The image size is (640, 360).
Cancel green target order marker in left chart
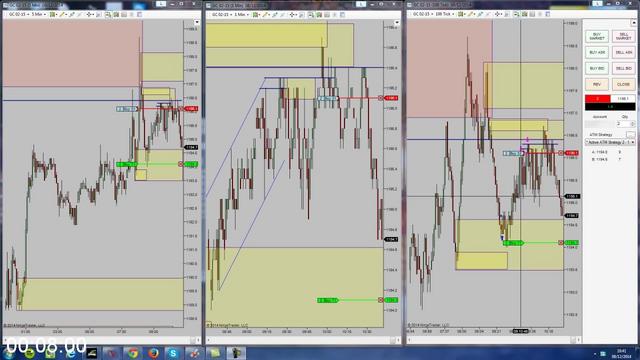click(181, 164)
